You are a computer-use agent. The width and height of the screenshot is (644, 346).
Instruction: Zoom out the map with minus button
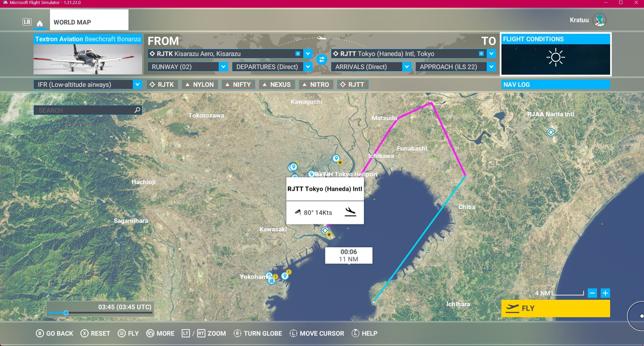(592, 293)
